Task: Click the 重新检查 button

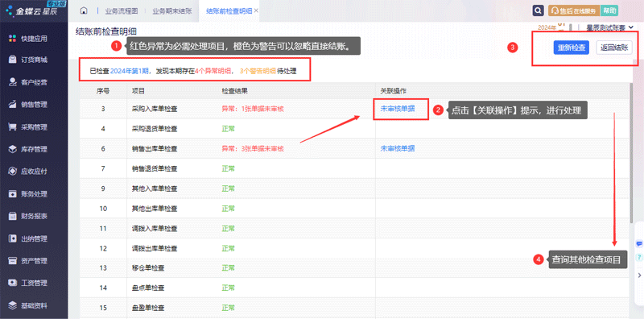Action: [x=571, y=48]
